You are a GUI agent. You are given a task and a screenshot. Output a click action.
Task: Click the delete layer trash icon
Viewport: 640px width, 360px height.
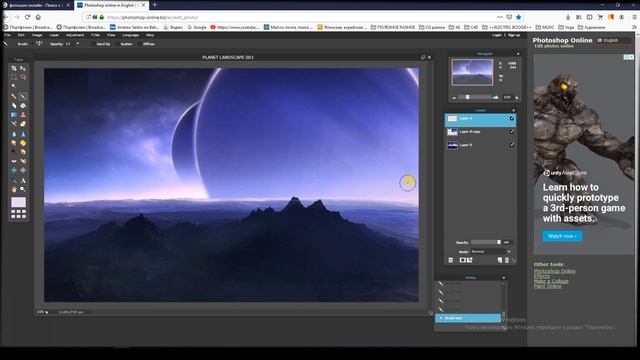click(507, 260)
